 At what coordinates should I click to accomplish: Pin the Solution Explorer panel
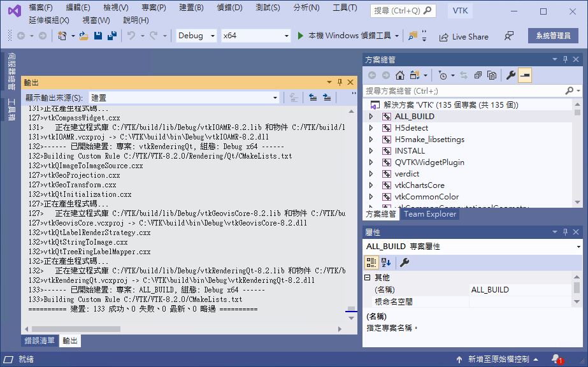[565, 59]
